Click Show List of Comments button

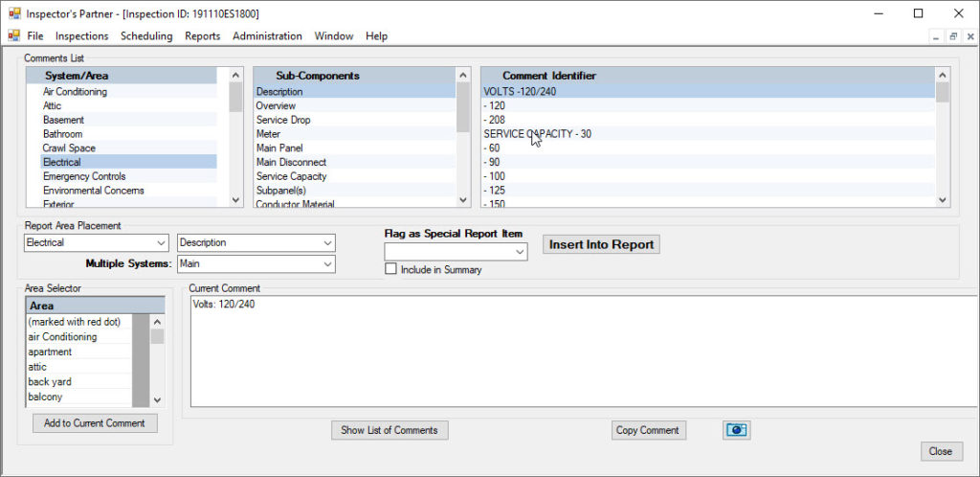click(x=390, y=430)
